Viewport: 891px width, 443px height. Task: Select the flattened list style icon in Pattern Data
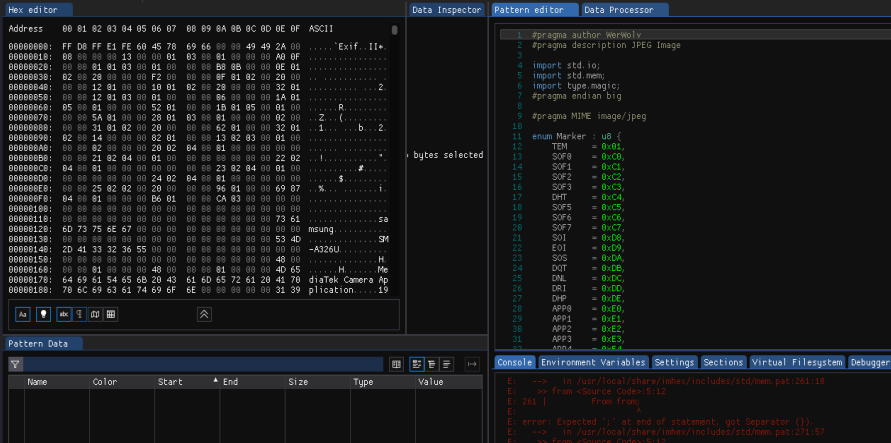[x=447, y=365]
